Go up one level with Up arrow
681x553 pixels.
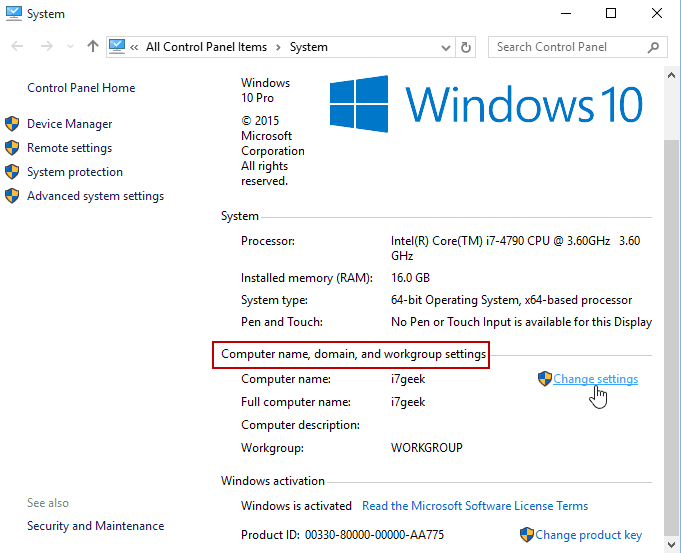click(x=93, y=46)
